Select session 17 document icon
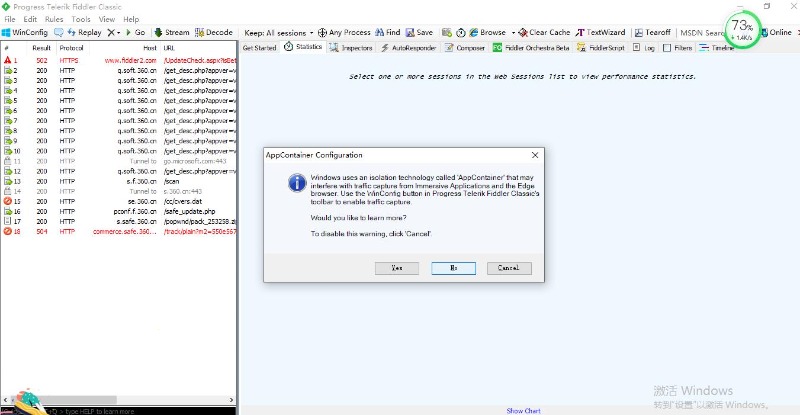This screenshot has height=415, width=800. [8, 222]
